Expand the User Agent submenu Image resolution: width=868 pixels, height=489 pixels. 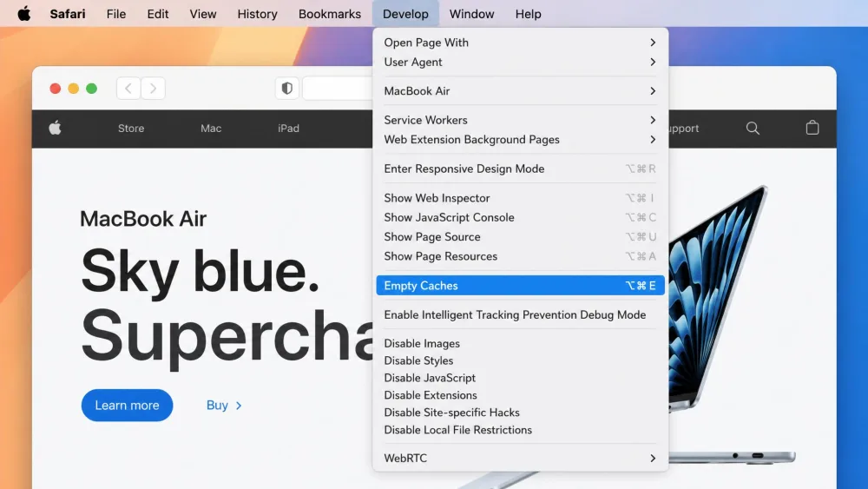[x=520, y=62]
